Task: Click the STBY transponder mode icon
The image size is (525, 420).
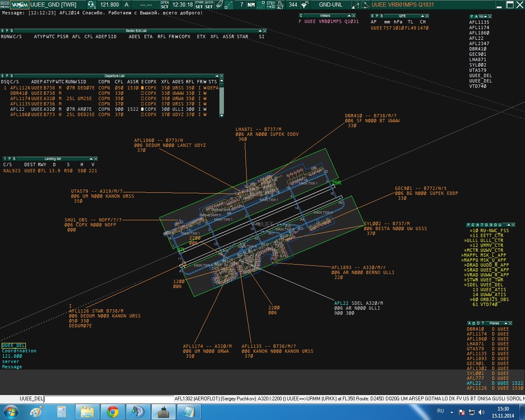Action: point(271,5)
